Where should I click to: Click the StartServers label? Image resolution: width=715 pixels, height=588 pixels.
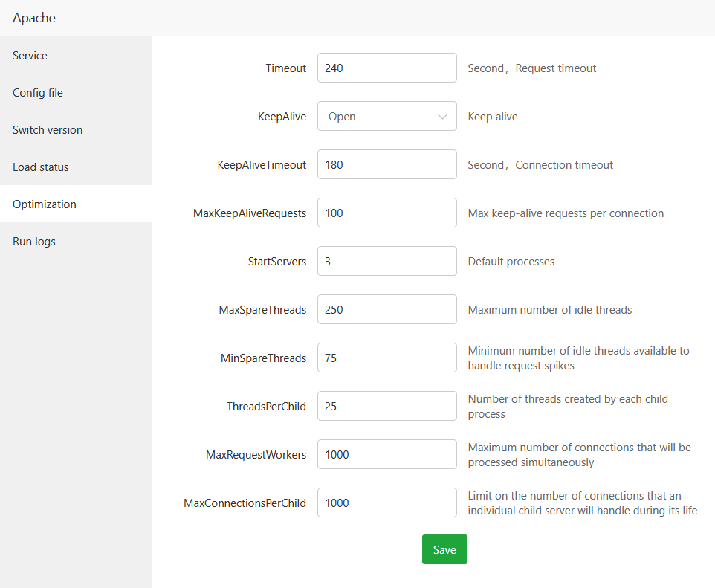pos(277,262)
